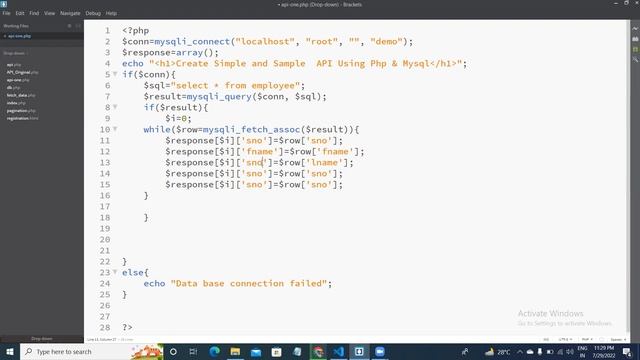Open Working Files settings gear

tap(69, 26)
